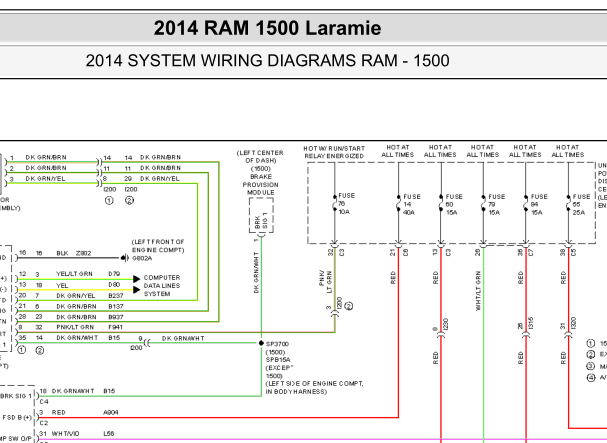Click the splice label 'SPB15A'
The image size is (607, 443).
point(278,360)
